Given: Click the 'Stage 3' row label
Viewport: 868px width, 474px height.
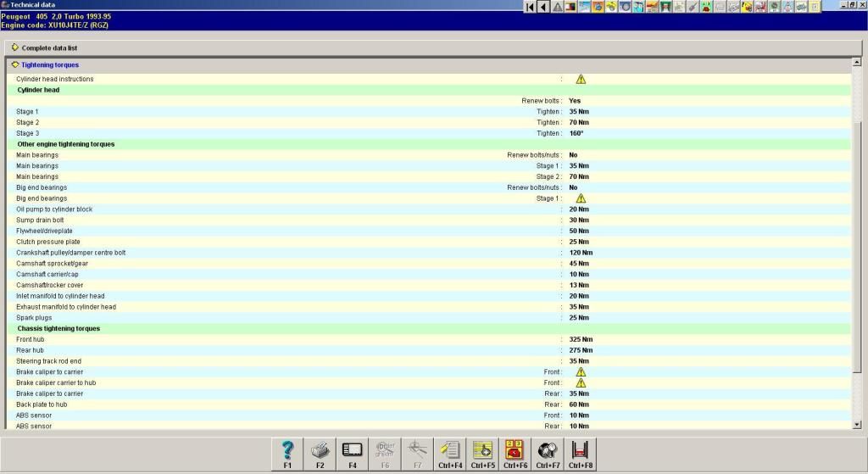Looking at the screenshot, I should pyautogui.click(x=28, y=133).
